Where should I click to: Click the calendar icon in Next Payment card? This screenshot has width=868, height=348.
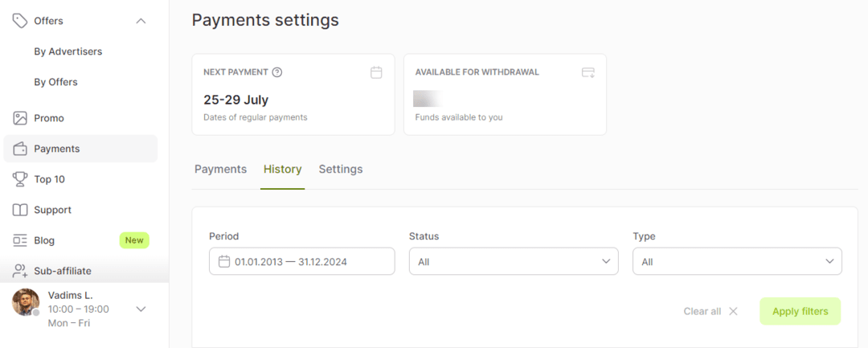(x=376, y=72)
